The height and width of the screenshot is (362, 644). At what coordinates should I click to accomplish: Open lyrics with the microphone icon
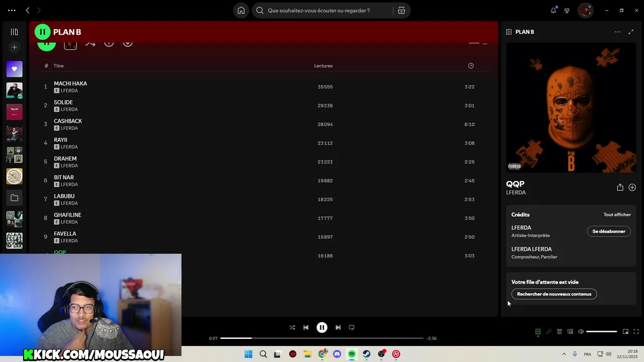pos(549,332)
